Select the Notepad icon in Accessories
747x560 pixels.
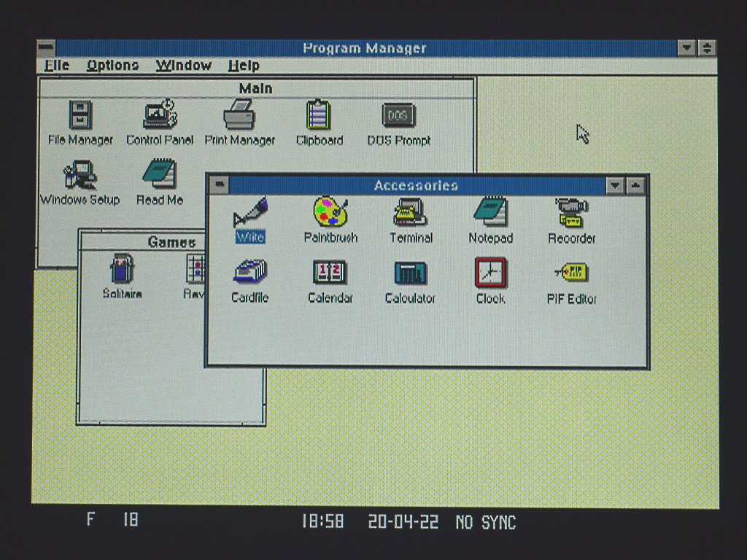491,211
